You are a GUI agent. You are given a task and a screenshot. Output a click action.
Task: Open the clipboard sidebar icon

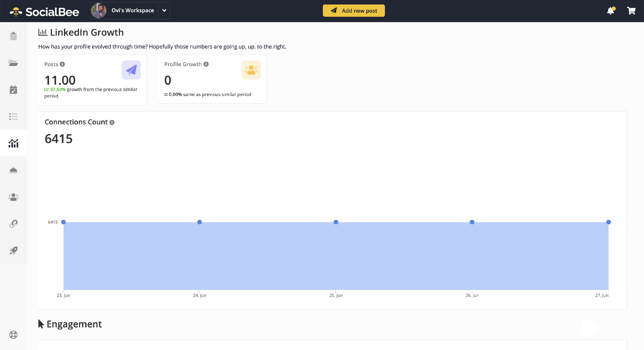13,36
